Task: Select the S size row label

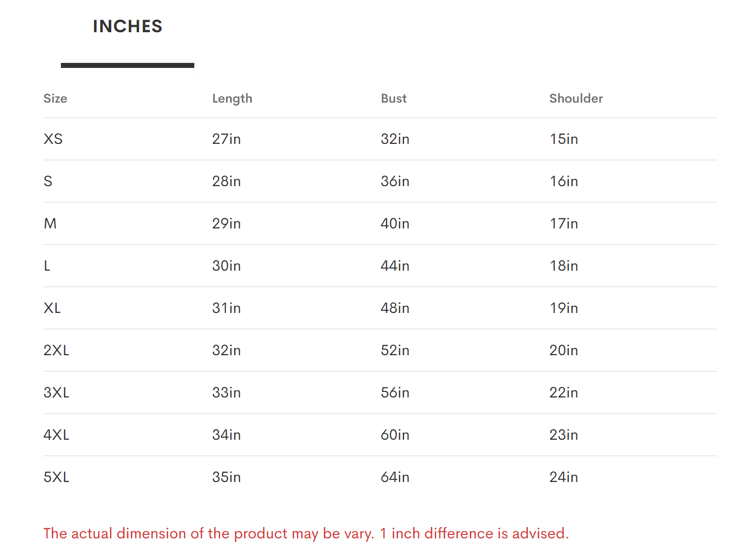Action: click(x=48, y=181)
